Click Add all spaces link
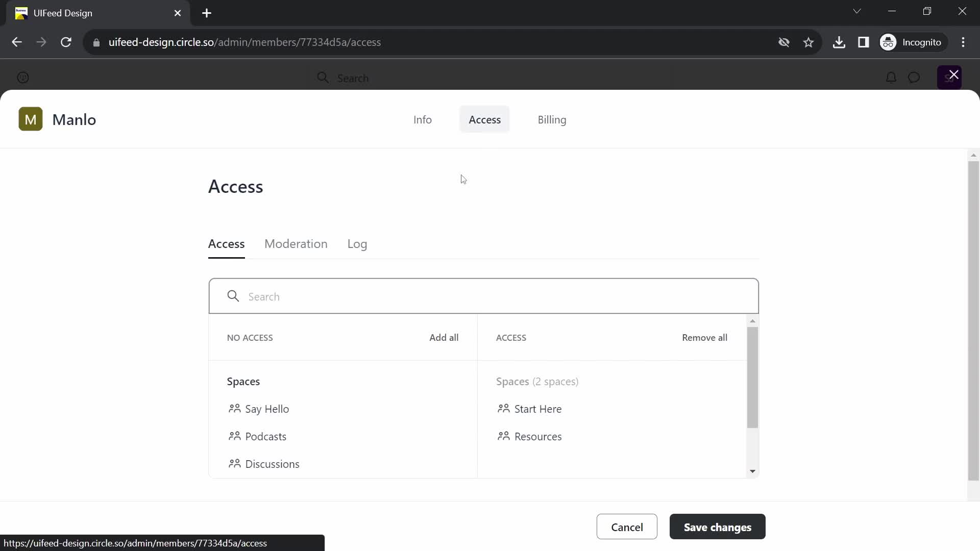This screenshot has width=980, height=551. (x=444, y=338)
